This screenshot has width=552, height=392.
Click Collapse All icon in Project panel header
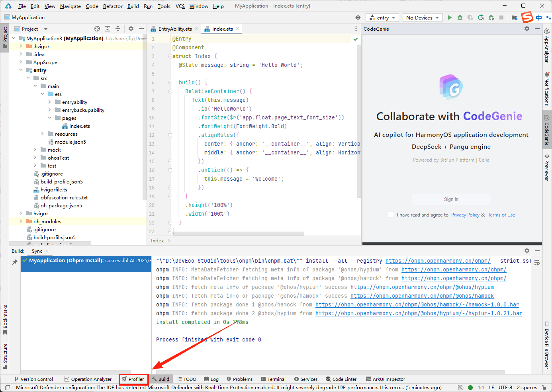coord(118,29)
